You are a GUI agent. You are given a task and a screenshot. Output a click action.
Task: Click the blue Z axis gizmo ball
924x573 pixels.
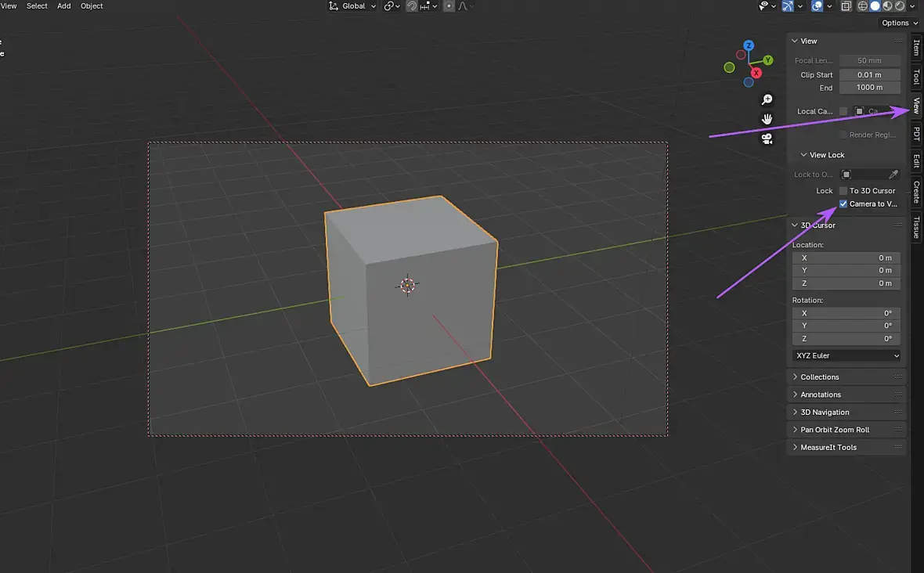[x=749, y=45]
